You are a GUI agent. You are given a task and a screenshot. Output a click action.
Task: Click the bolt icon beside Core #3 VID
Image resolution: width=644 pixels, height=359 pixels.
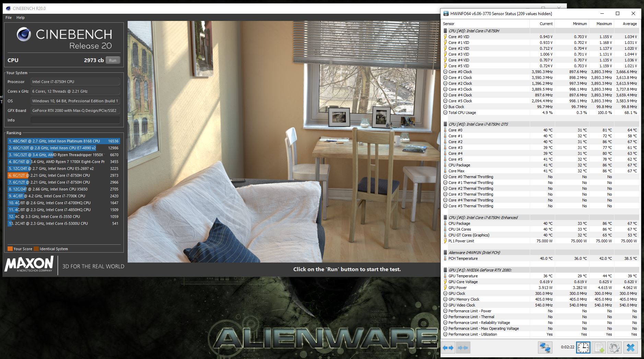pos(445,54)
